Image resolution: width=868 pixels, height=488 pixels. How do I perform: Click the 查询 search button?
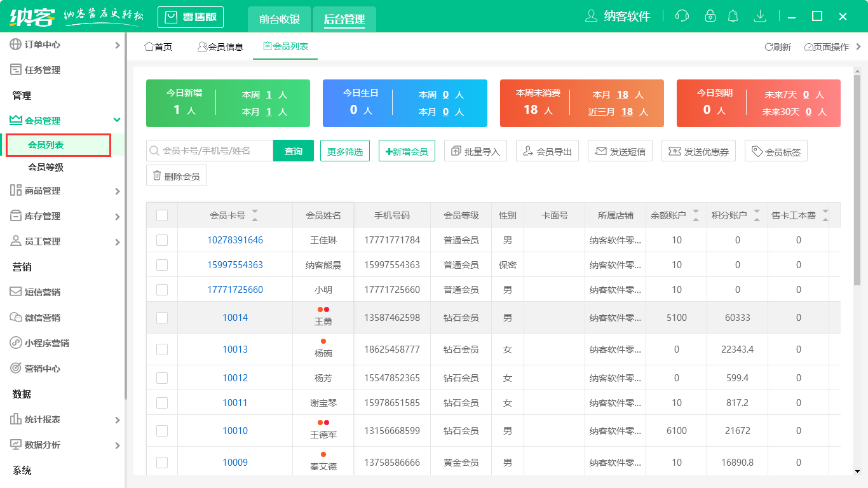coord(293,151)
